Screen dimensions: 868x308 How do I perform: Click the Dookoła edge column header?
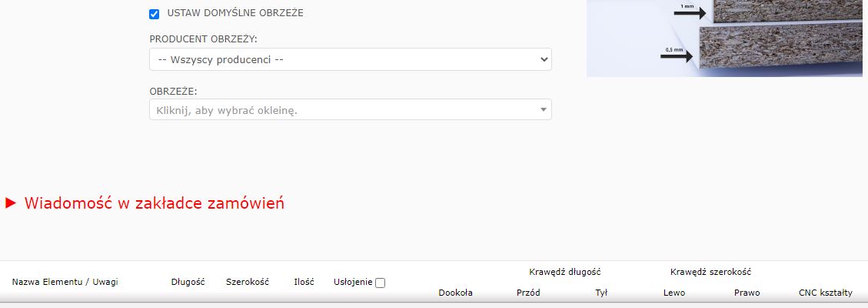pos(455,293)
